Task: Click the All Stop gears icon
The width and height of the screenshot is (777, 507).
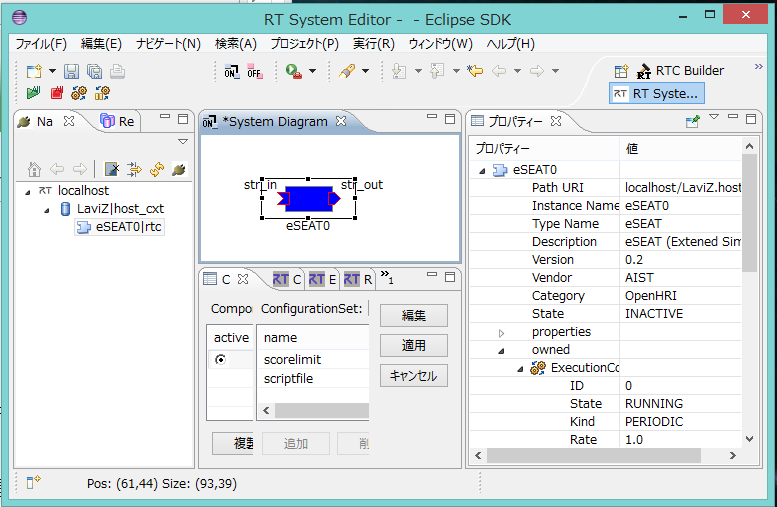Action: 102,93
